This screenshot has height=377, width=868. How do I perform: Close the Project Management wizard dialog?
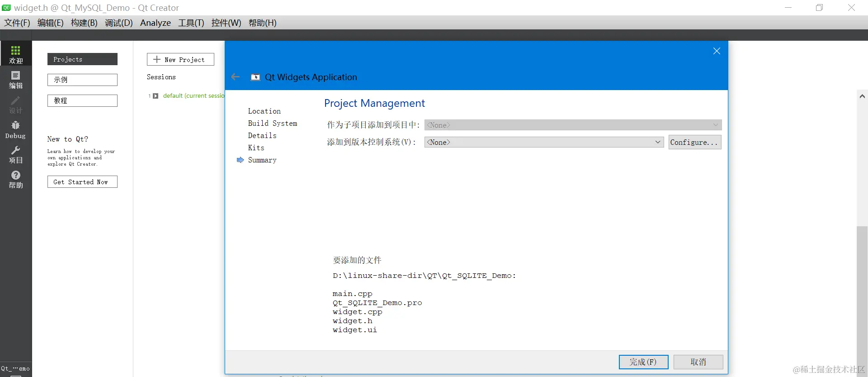point(717,51)
